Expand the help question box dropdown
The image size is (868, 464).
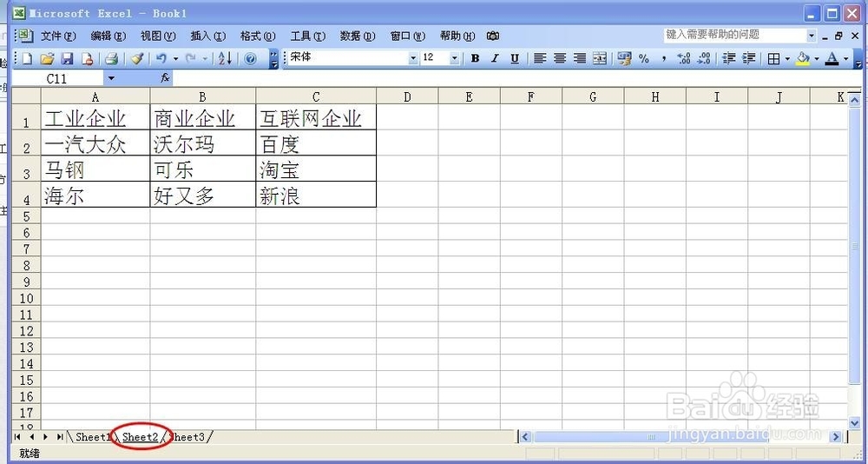(812, 36)
